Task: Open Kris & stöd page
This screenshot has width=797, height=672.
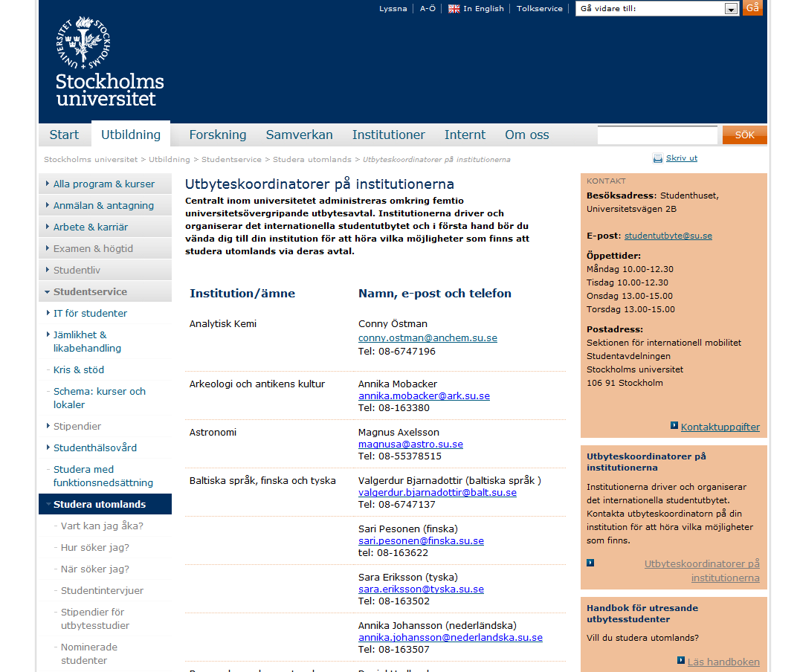Action: coord(105,369)
